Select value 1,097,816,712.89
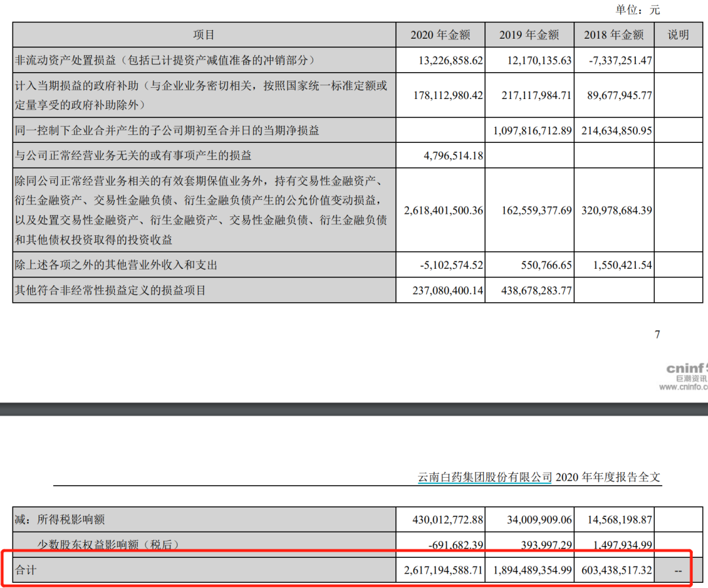Viewport: 708px width, 588px height. click(532, 130)
